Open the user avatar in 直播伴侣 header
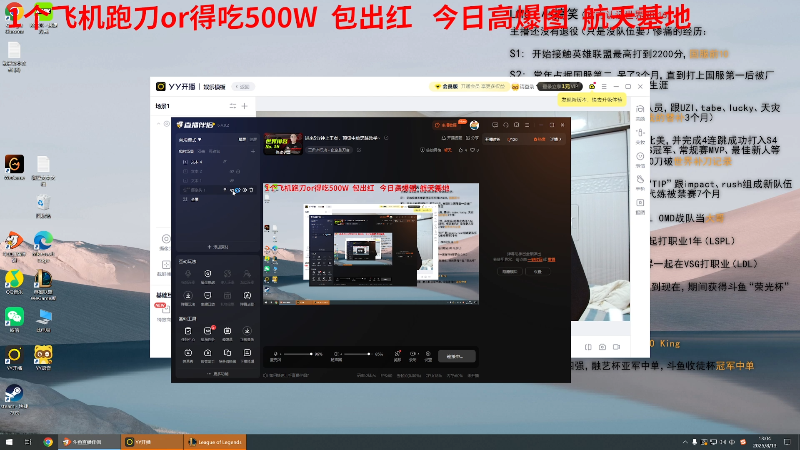The image size is (800, 450). 474,125
